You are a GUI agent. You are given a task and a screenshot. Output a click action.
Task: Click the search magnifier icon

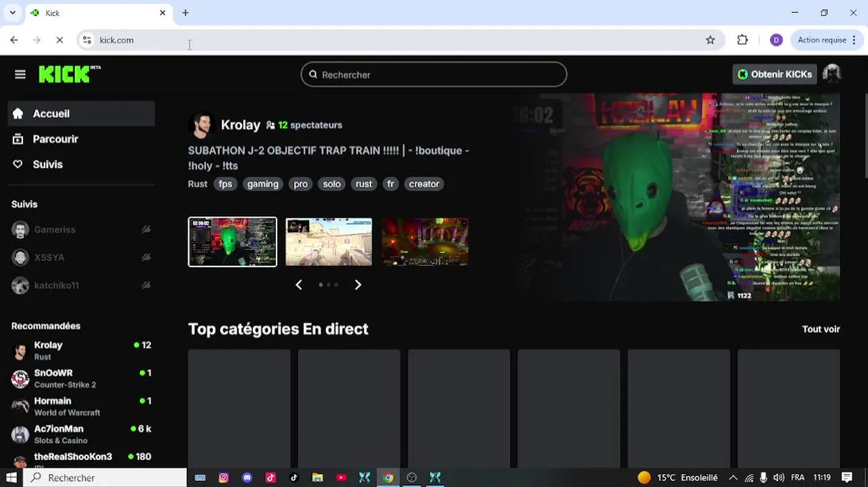tap(313, 74)
